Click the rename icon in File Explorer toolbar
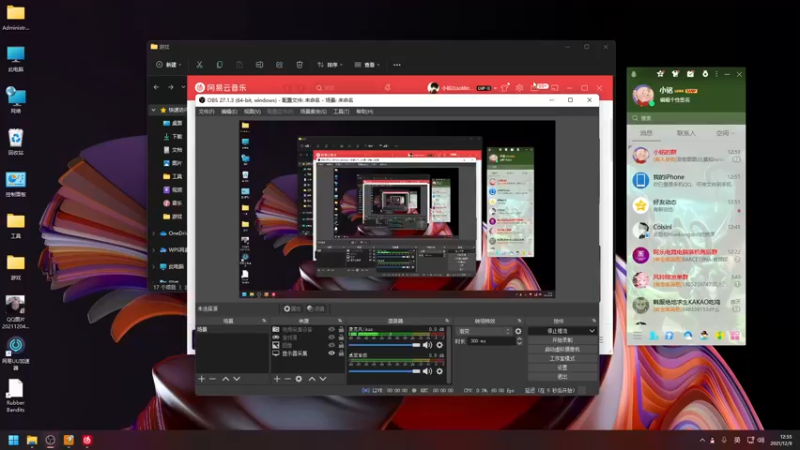Viewport: 800px width, 450px height. click(259, 65)
